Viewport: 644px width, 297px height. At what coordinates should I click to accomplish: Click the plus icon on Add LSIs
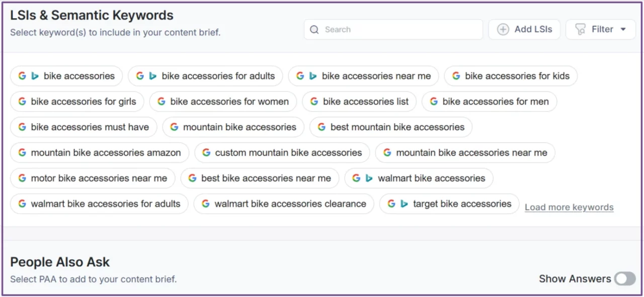[503, 29]
